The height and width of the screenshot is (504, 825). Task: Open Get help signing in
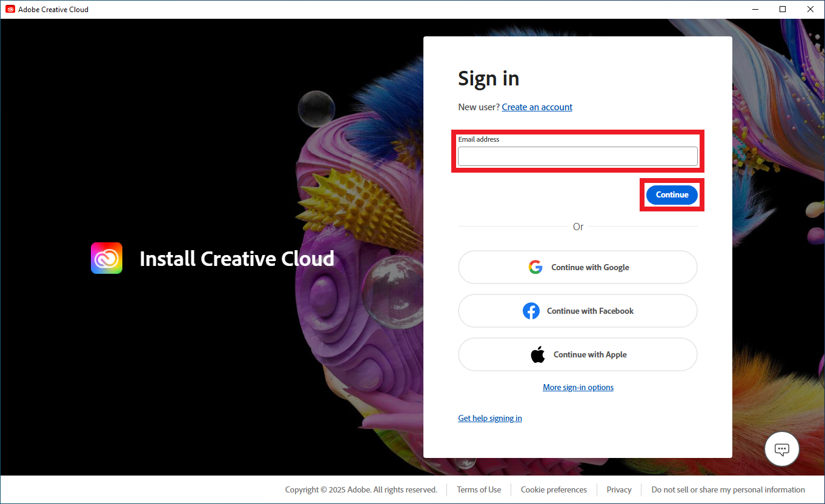[x=489, y=418]
